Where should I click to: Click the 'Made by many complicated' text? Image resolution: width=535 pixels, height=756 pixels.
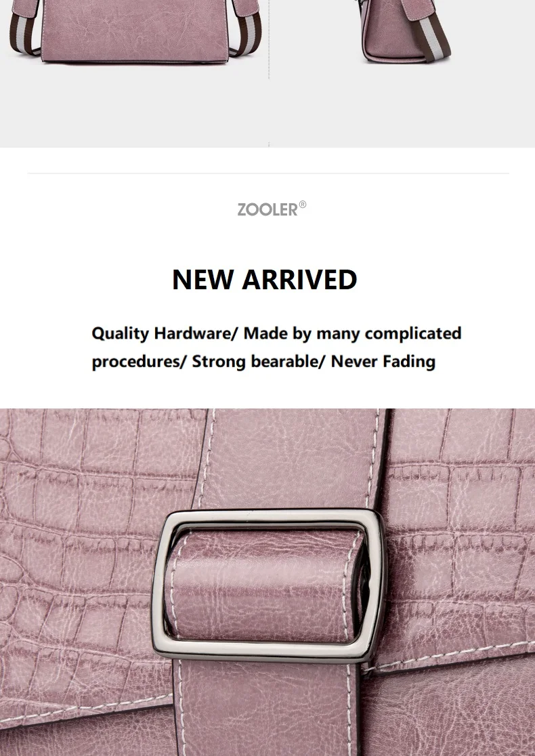[x=352, y=334]
